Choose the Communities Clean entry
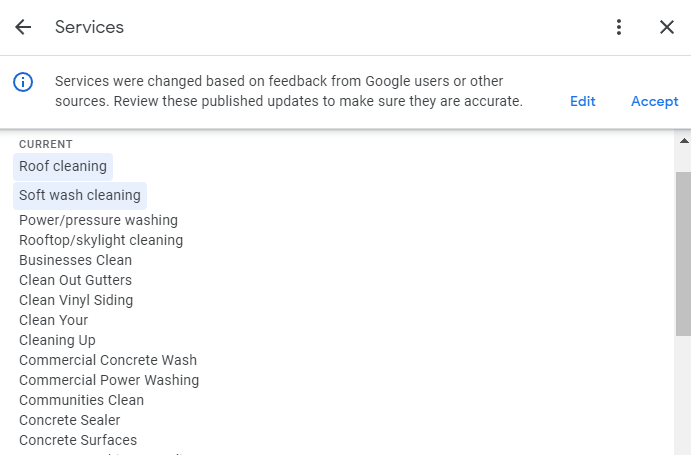Screen dimensions: 691x455 [x=81, y=400]
